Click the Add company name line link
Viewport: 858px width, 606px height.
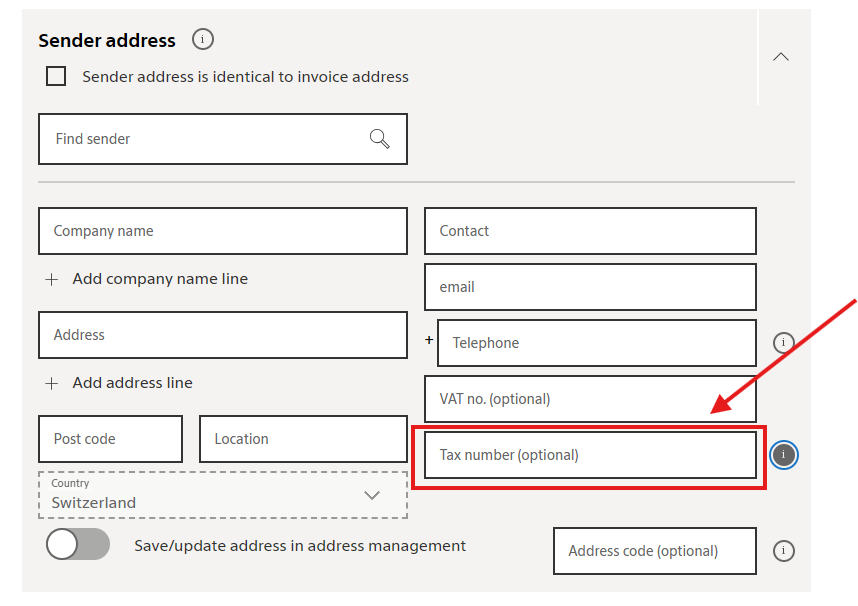(160, 279)
